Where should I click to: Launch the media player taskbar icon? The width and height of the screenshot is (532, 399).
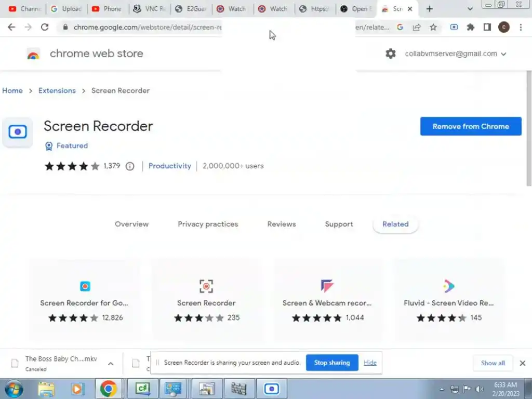tap(77, 389)
